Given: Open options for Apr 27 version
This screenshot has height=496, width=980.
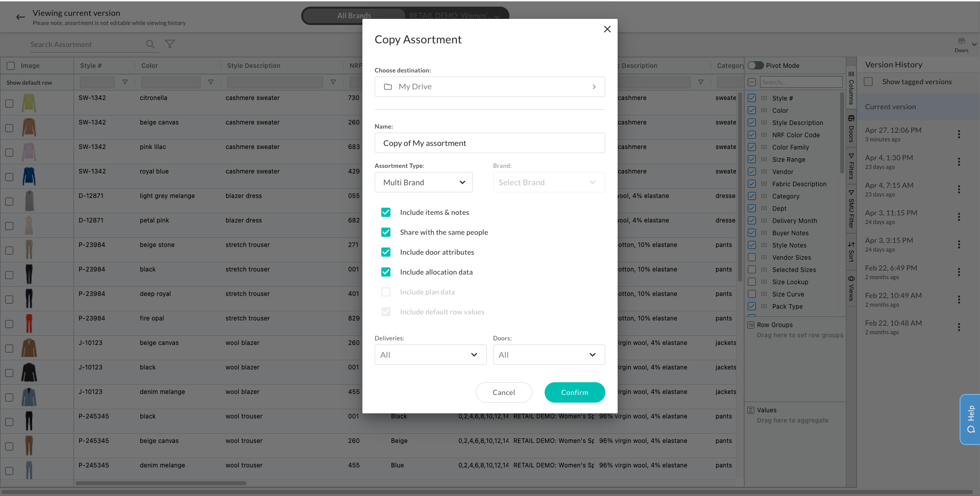Looking at the screenshot, I should click(x=959, y=134).
